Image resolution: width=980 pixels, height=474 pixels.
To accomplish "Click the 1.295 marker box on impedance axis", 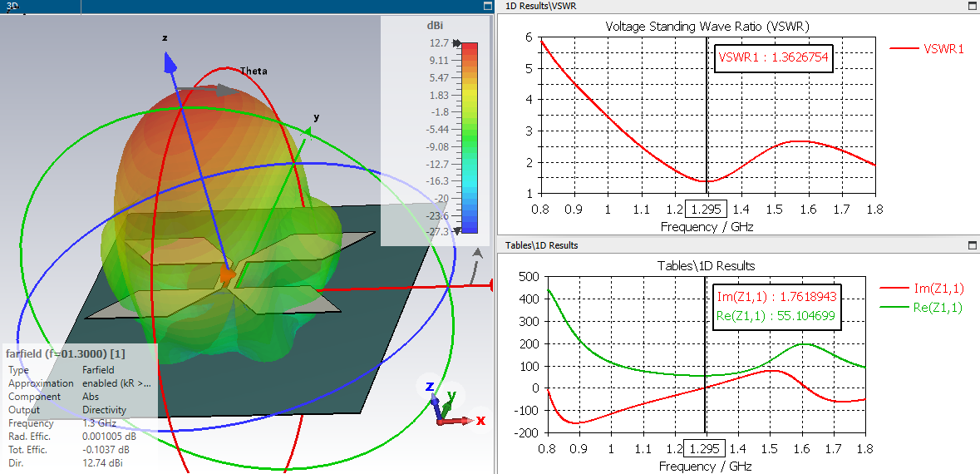I will click(x=705, y=448).
